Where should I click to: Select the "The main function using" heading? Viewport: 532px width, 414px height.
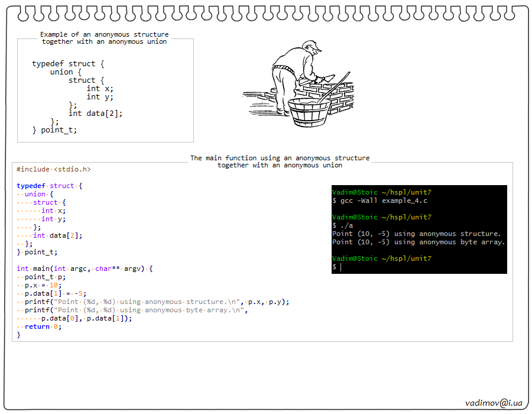point(279,158)
